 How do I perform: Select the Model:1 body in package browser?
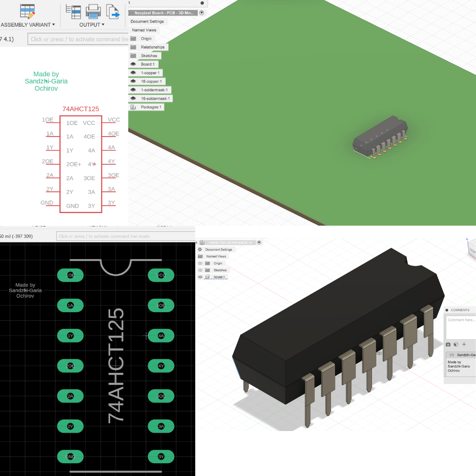pyautogui.click(x=219, y=277)
